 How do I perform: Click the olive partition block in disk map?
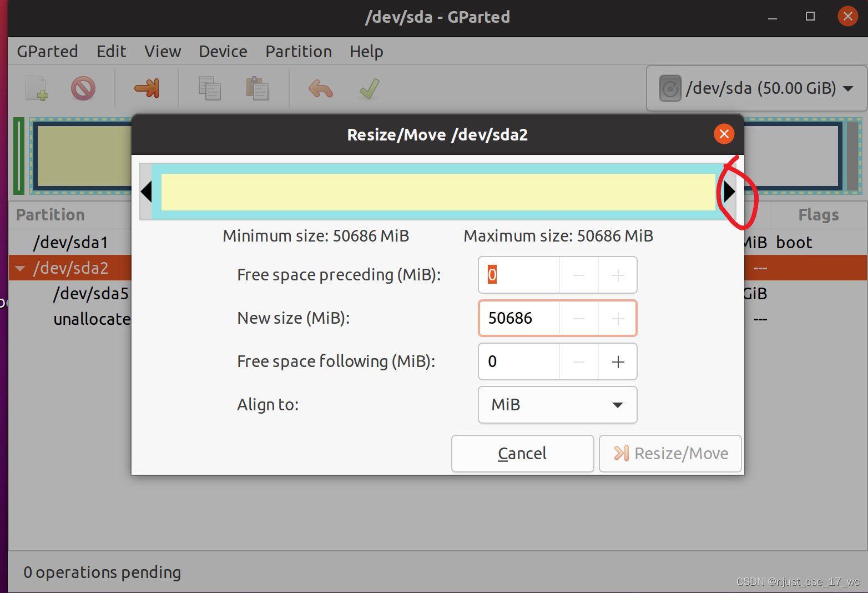(84, 157)
